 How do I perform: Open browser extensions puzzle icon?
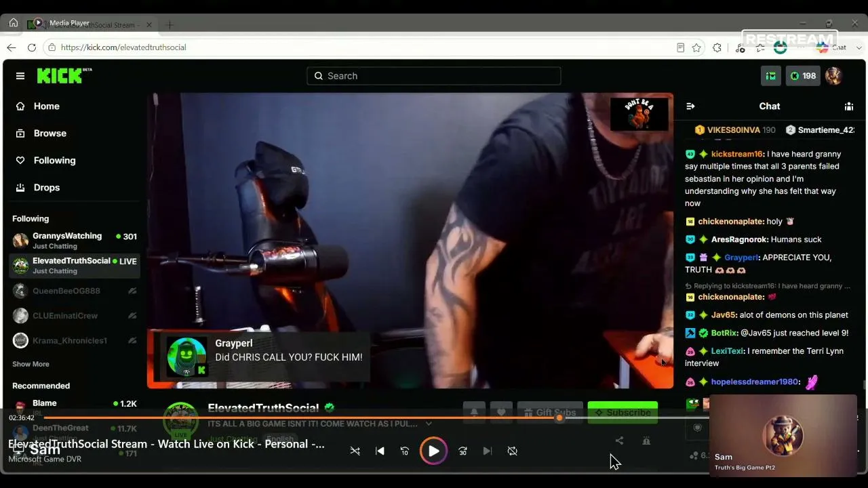(x=717, y=47)
